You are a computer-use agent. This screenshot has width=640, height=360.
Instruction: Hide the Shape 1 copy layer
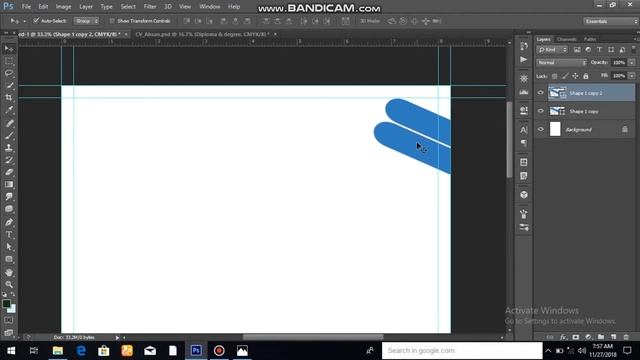pyautogui.click(x=541, y=111)
